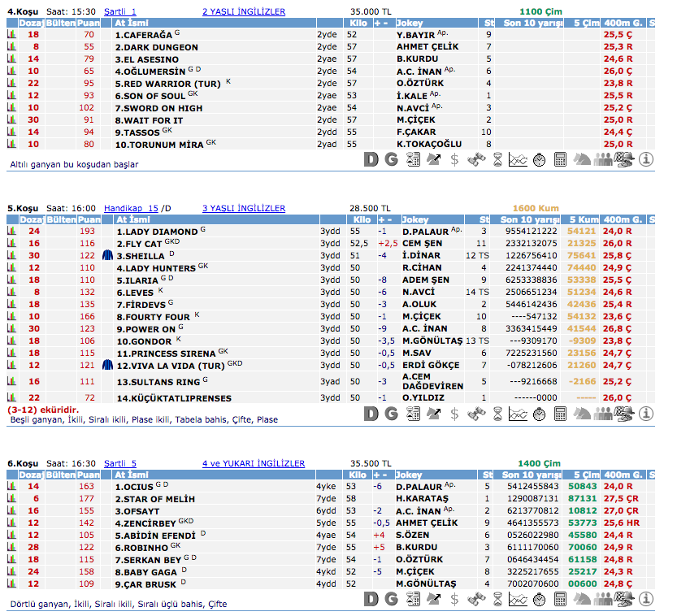Click the binoculars icon in race 5's toolbar
This screenshot has width=677, height=616.
pos(477,414)
